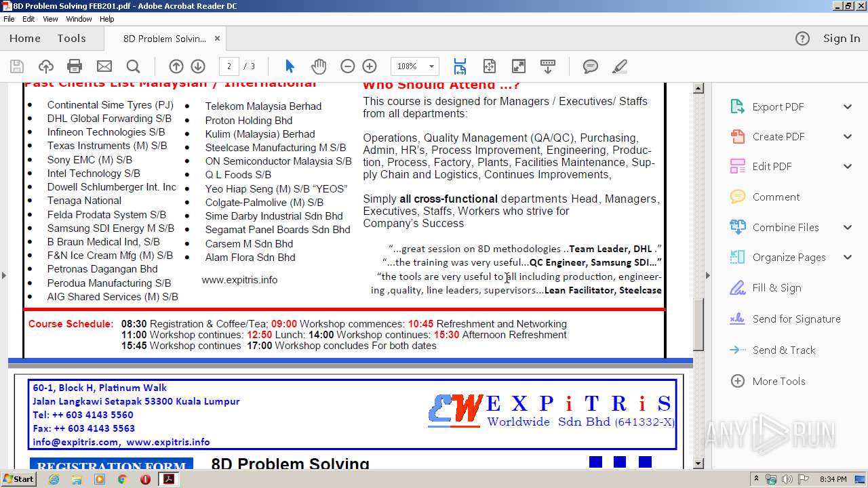Open the Edit menu

click(x=28, y=19)
